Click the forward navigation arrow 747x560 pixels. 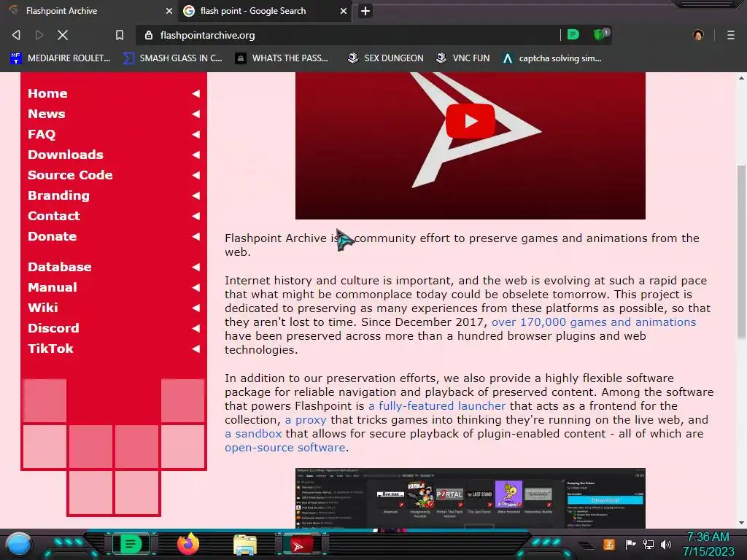39,35
